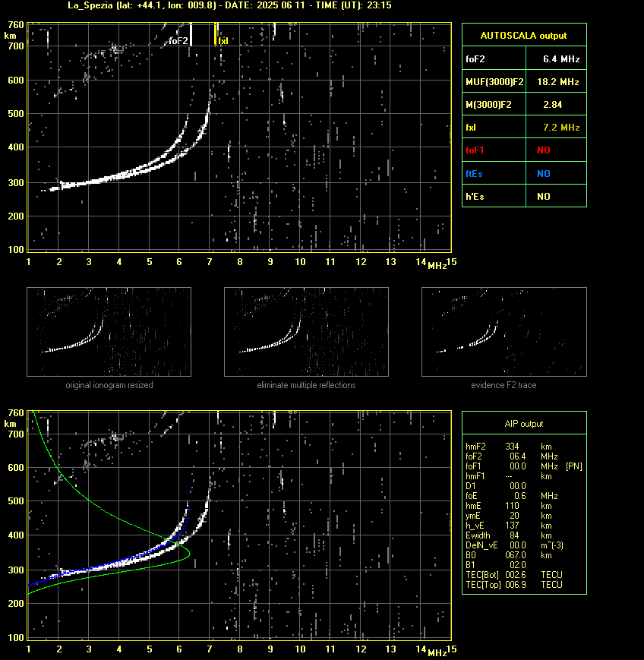
Task: Select the MUF(3000)F2 value 18.2 MHz
Action: pos(557,82)
